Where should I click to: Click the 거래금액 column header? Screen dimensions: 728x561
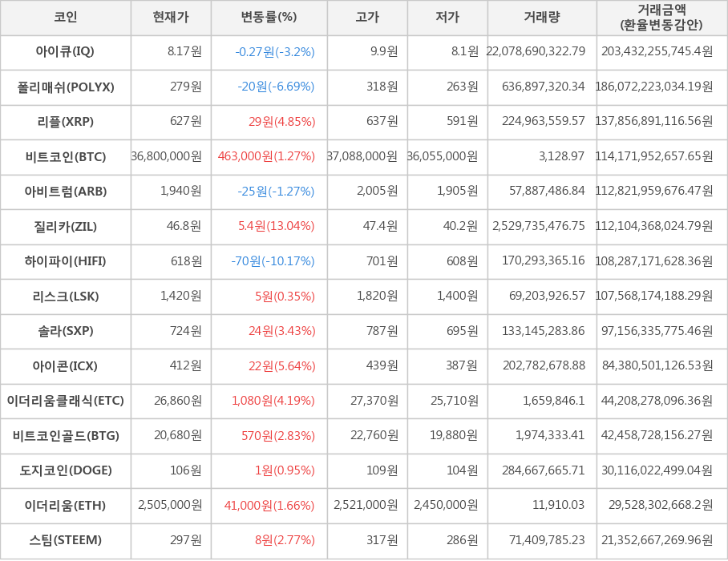661,18
